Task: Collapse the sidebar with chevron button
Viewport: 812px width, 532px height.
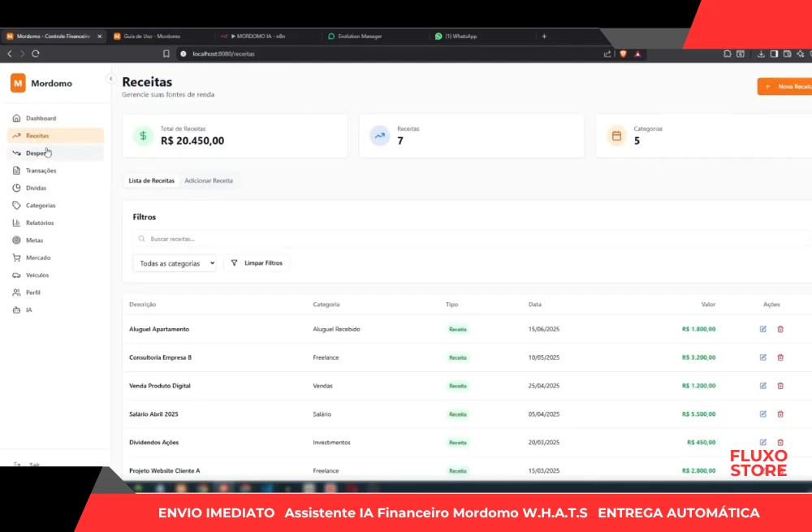Action: click(110, 79)
